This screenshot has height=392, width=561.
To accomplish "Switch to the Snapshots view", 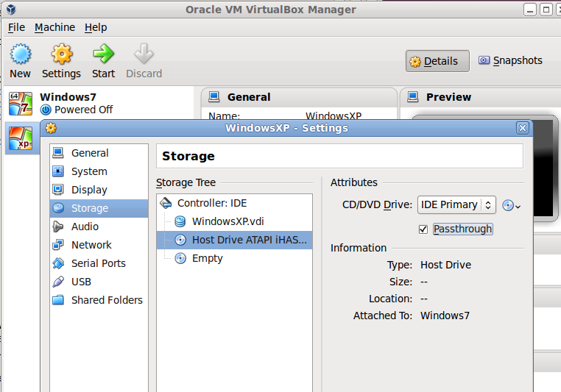I will click(x=510, y=61).
